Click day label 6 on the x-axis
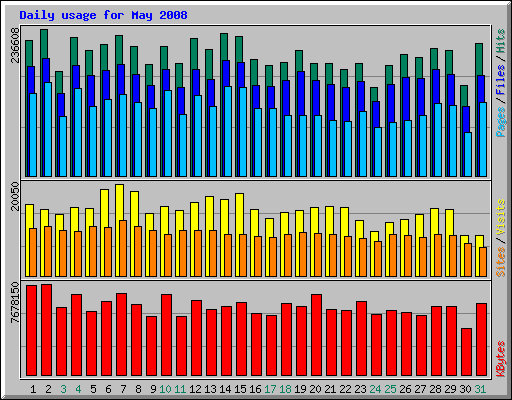 click(x=108, y=389)
